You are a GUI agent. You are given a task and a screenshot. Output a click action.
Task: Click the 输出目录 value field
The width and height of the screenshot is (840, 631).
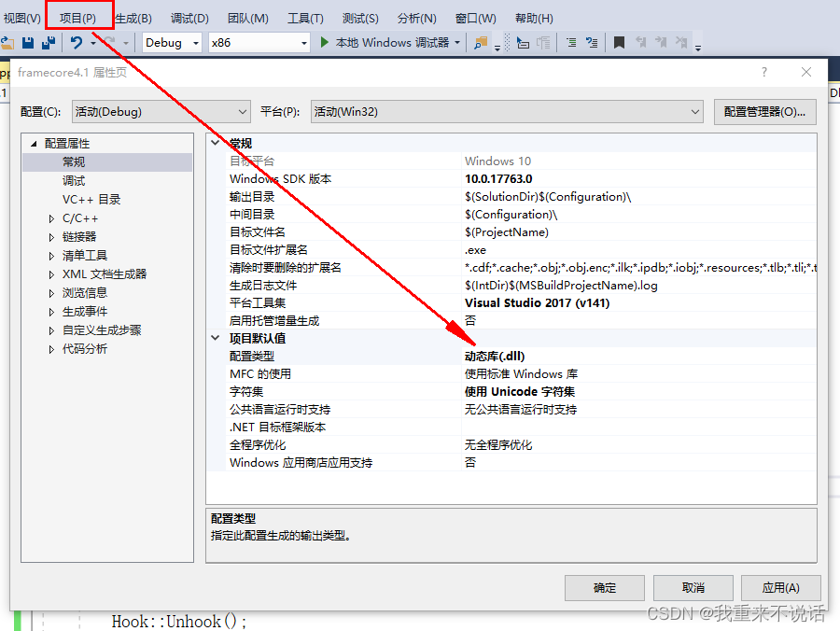[x=639, y=197]
